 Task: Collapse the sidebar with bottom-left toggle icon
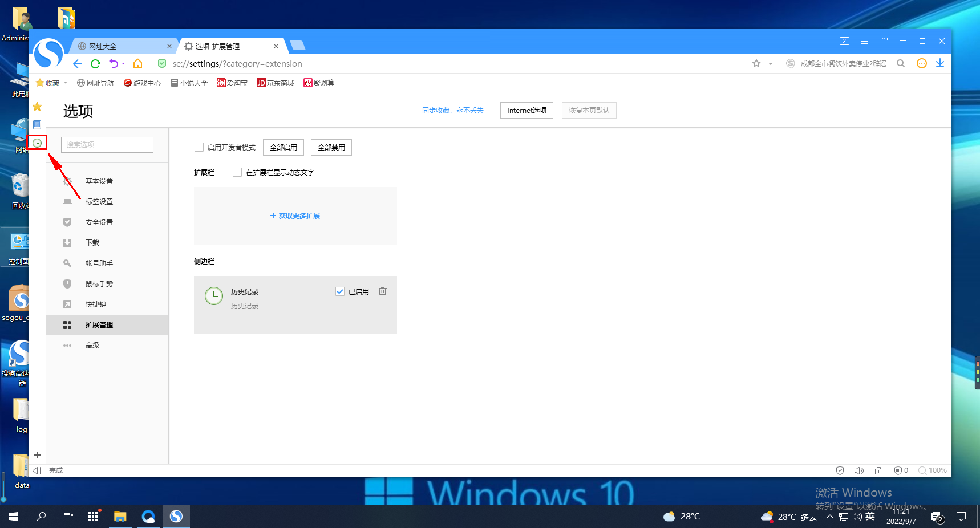point(37,470)
